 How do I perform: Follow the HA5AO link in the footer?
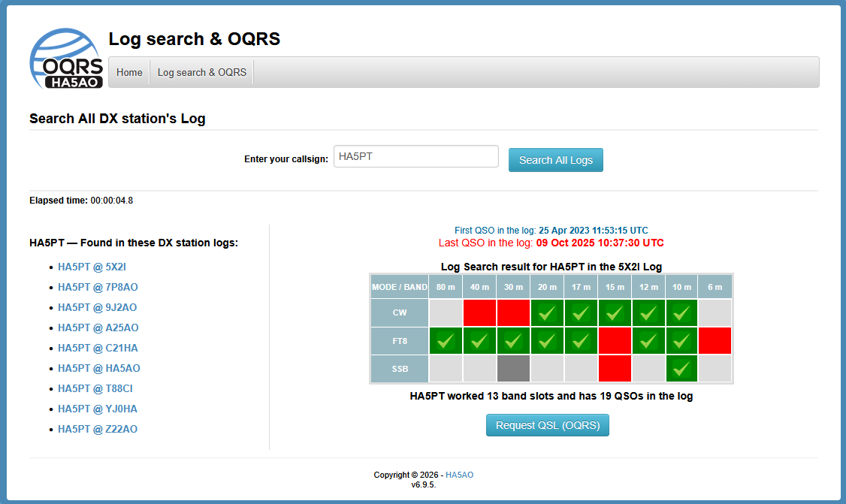click(x=459, y=475)
